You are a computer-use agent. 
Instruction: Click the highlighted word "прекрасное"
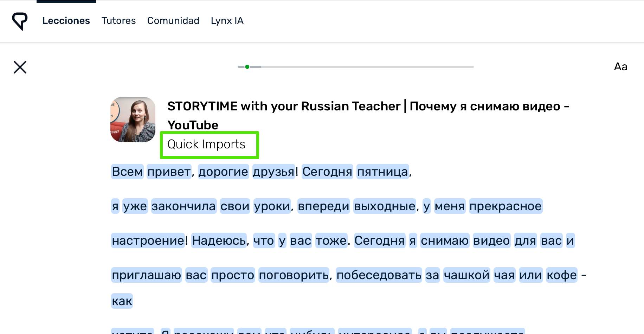point(505,206)
